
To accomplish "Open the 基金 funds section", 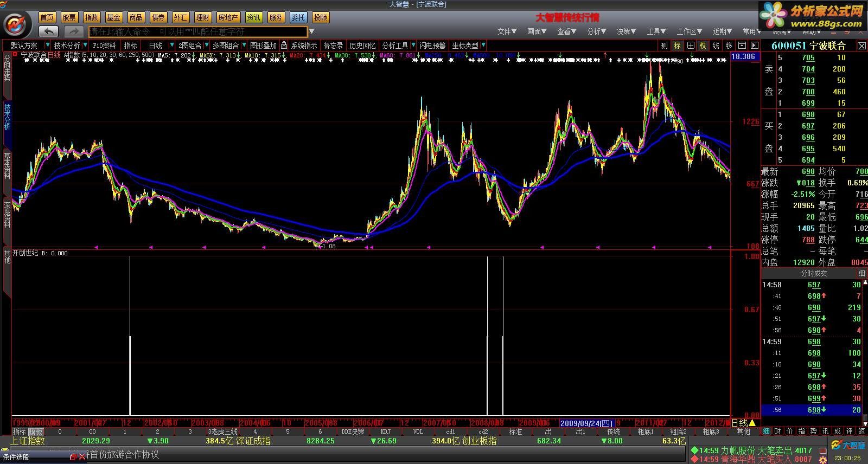I will (x=114, y=17).
